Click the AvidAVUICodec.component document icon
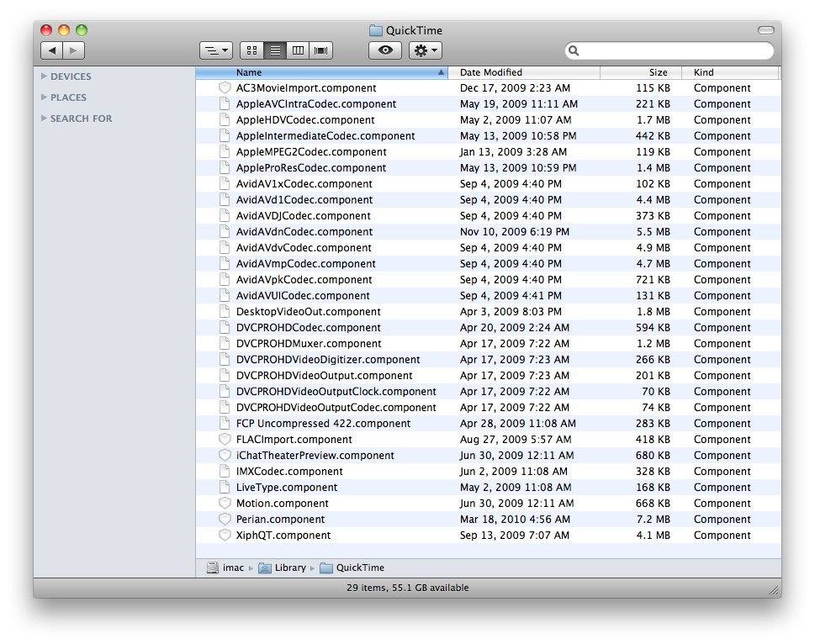Viewport: 815px width, 644px height. pos(225,295)
